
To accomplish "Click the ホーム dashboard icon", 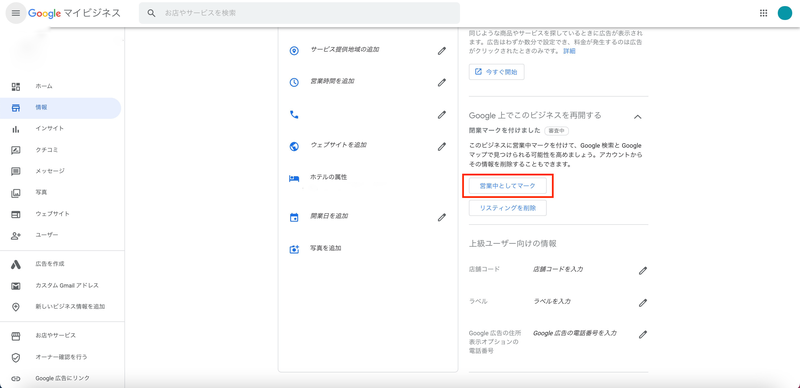I will pyautogui.click(x=16, y=86).
